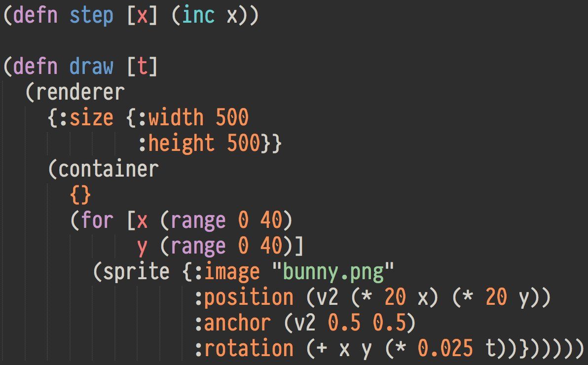
Task: Click the value 500 after :height
Action: click(x=243, y=144)
